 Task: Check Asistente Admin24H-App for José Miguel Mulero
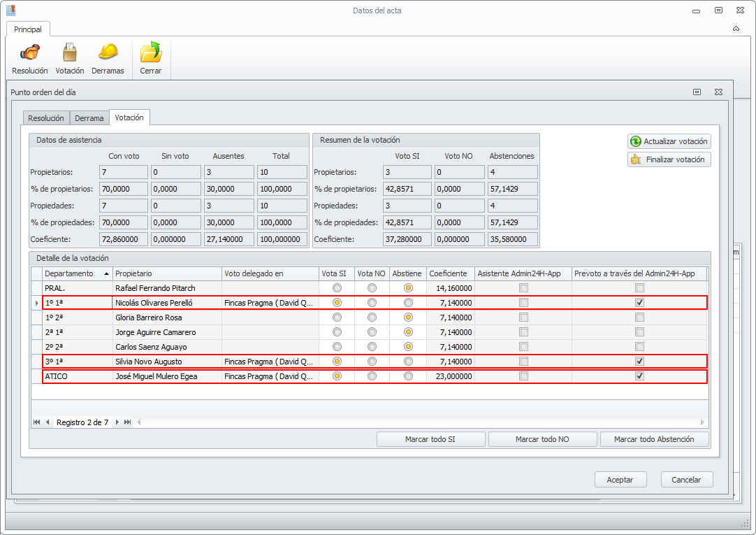(x=523, y=376)
